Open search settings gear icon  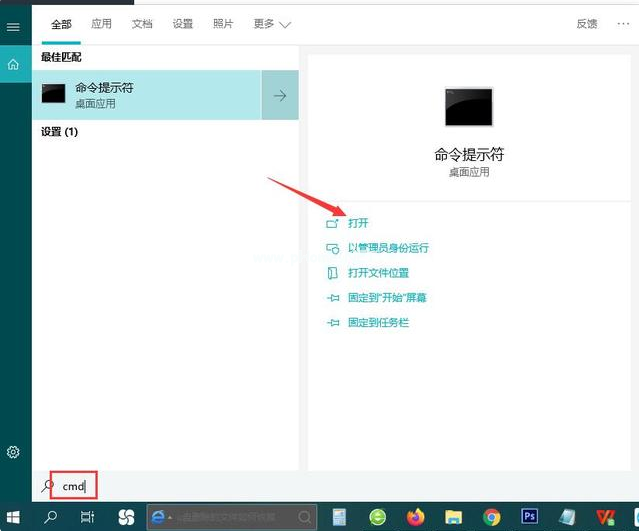click(13, 452)
